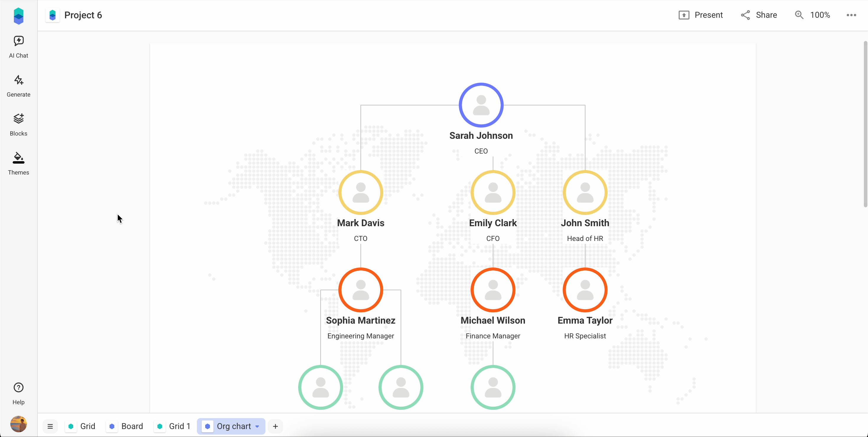Open the more options three-dot menu
868x437 pixels.
point(851,15)
